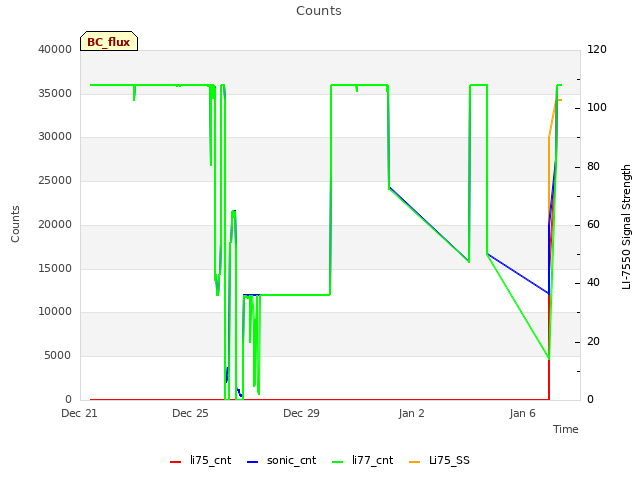Click the Time axis label

tap(565, 429)
